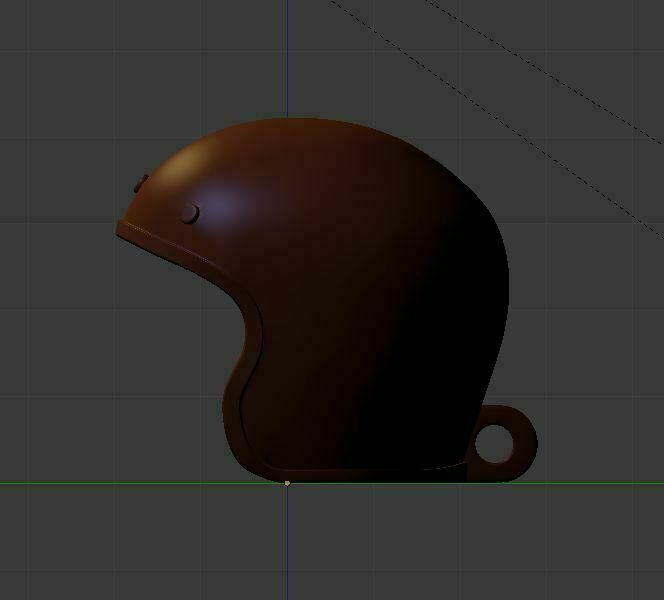Select the snap stud at helmet front edge
This screenshot has height=600, width=664.
point(141,184)
